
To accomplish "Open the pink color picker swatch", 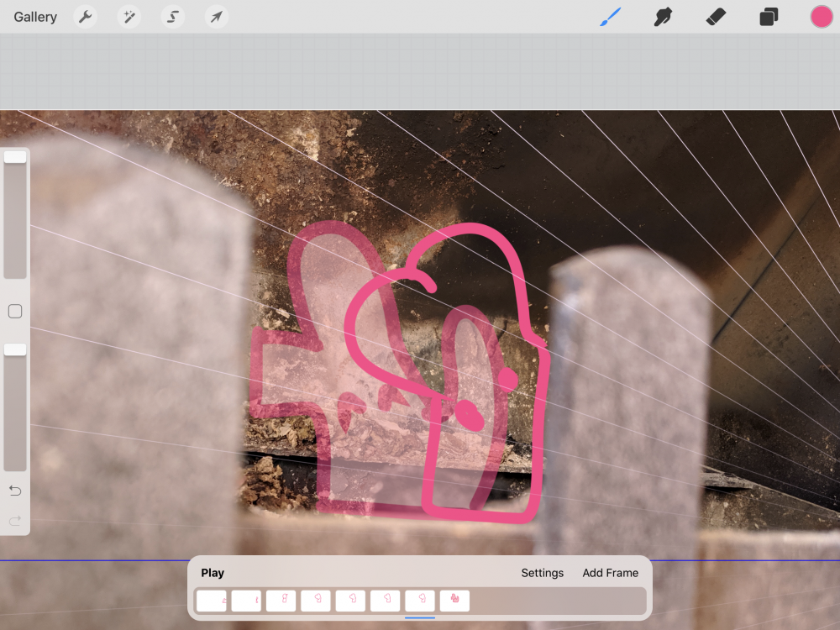I will click(821, 17).
